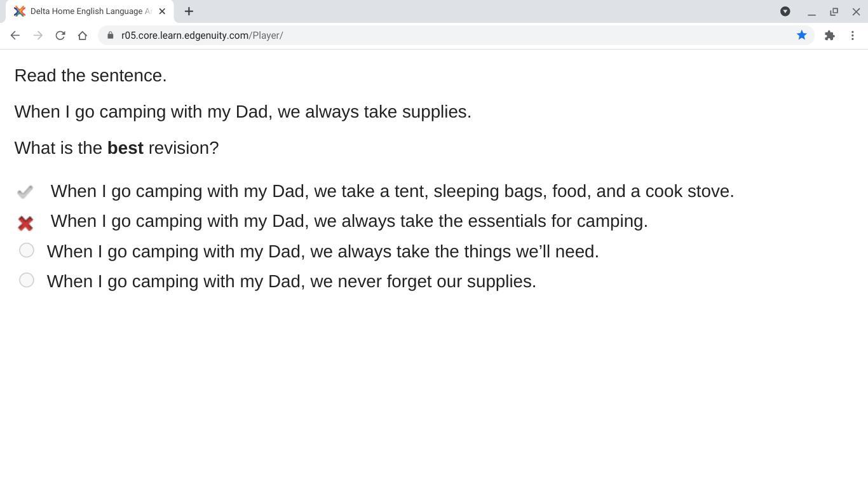Open a new browser tab
868x488 pixels.
(x=189, y=11)
